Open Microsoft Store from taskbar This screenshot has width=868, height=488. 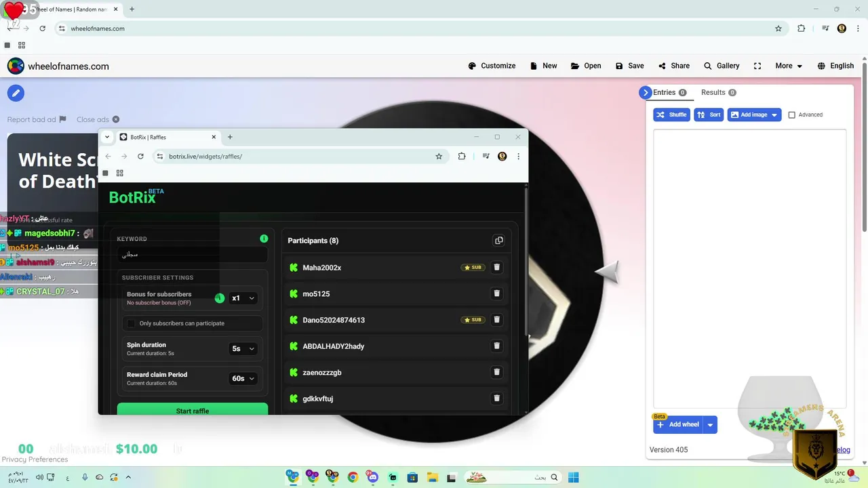412,477
